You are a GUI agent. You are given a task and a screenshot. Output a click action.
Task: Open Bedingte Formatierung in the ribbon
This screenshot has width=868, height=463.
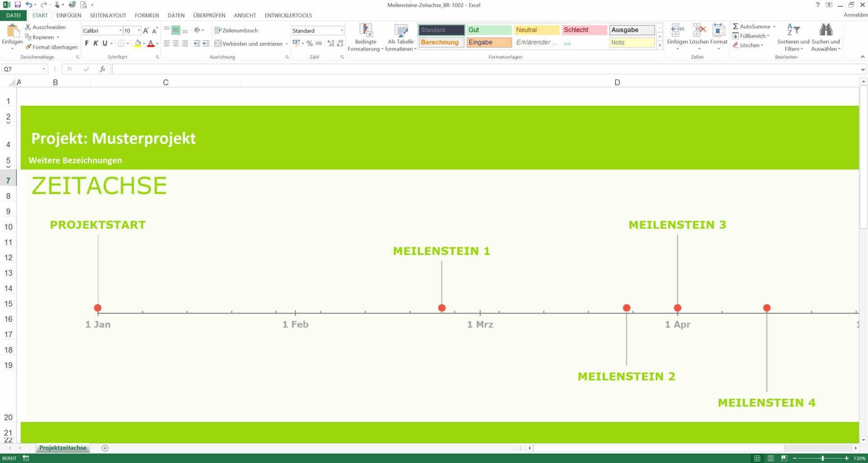pyautogui.click(x=365, y=38)
